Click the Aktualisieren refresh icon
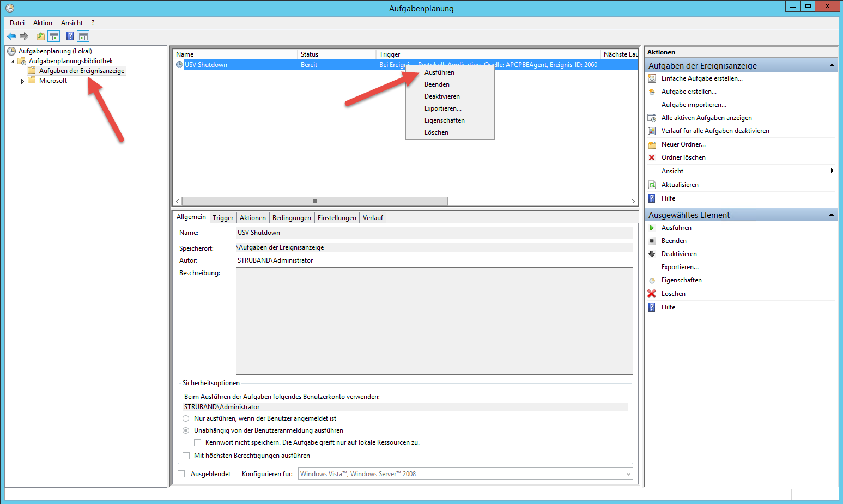This screenshot has height=504, width=843. 652,185
